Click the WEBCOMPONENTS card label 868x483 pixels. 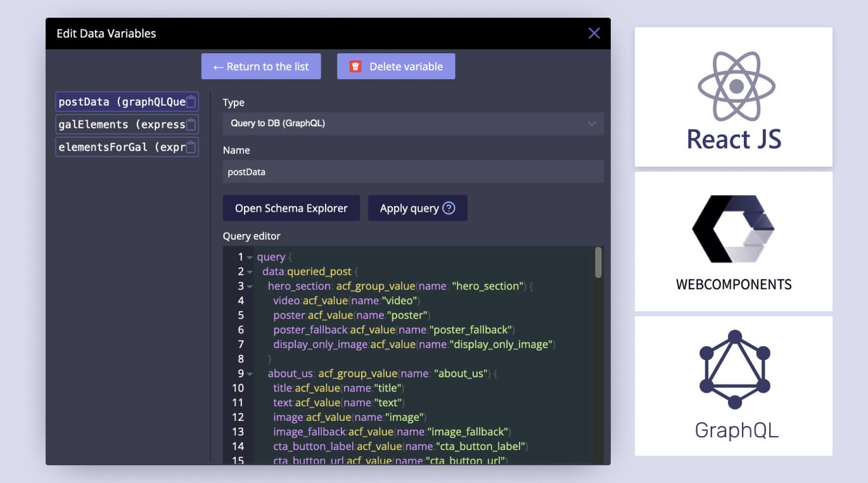point(734,284)
